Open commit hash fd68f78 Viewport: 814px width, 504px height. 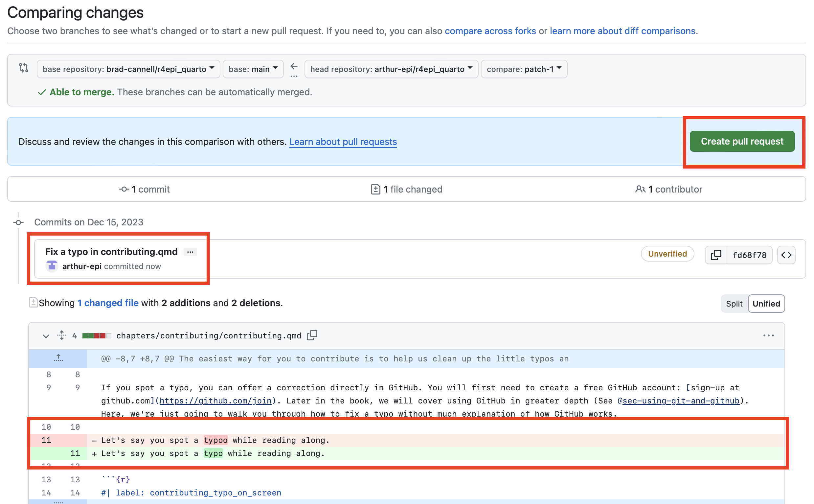click(x=749, y=255)
